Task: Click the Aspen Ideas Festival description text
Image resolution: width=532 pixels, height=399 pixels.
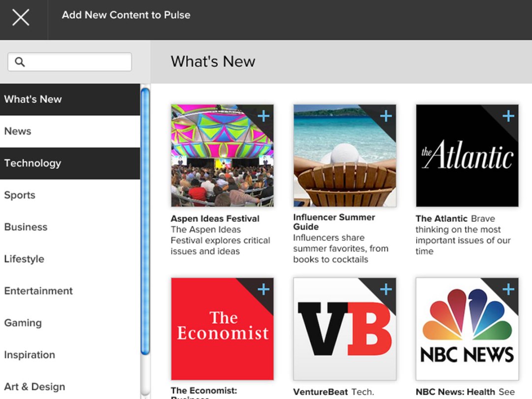Action: tap(221, 240)
